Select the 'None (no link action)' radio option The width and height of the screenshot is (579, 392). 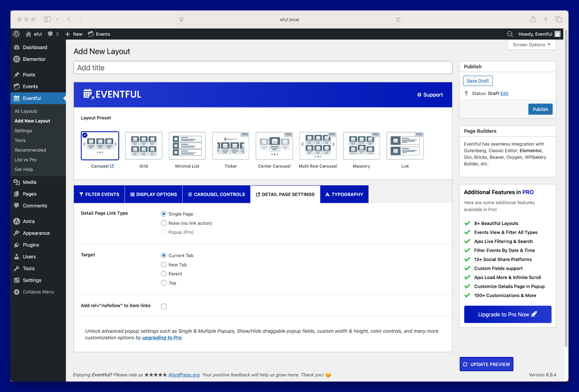(164, 223)
